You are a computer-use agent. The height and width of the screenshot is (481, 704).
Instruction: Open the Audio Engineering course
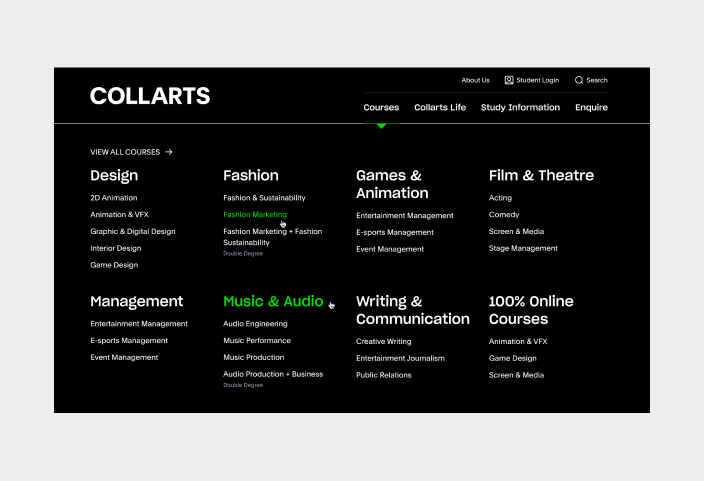(255, 324)
